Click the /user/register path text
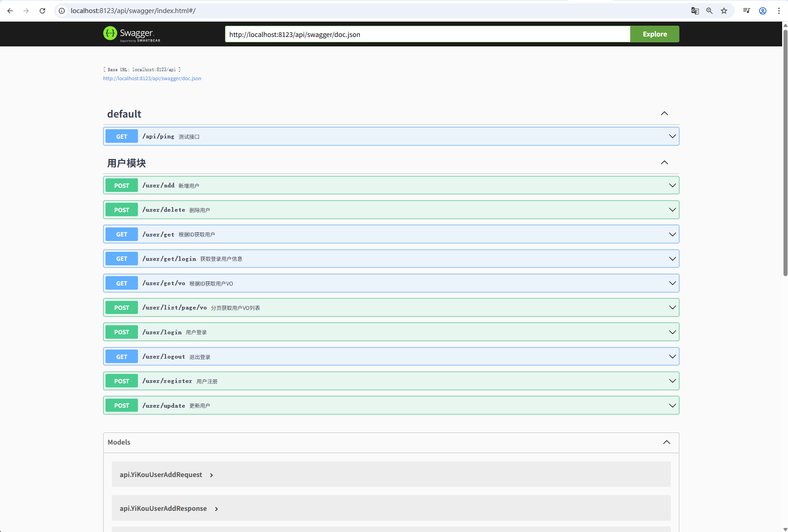Viewport: 788px width, 532px height. 167,381
